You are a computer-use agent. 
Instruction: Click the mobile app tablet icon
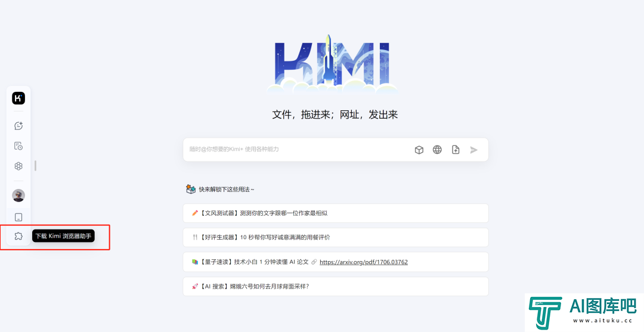18,217
